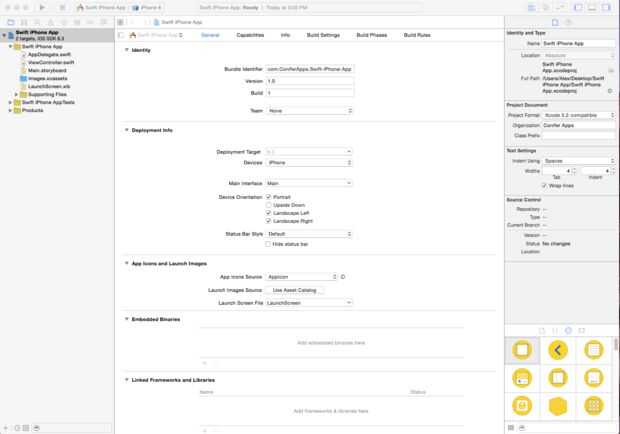Viewport: 620px width, 434px height.
Task: Open the Main Interface dropdown
Action: [309, 183]
